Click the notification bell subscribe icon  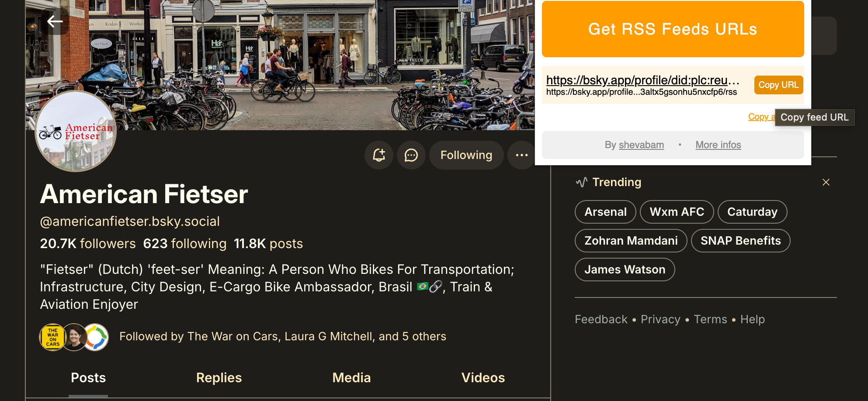[x=379, y=155]
